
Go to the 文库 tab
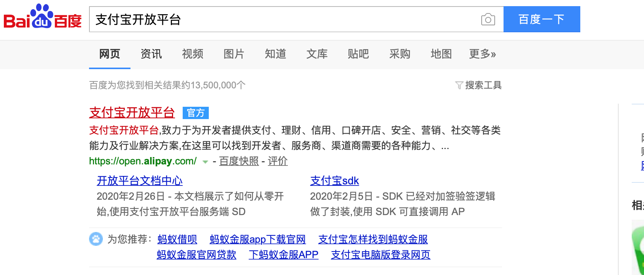pyautogui.click(x=317, y=54)
